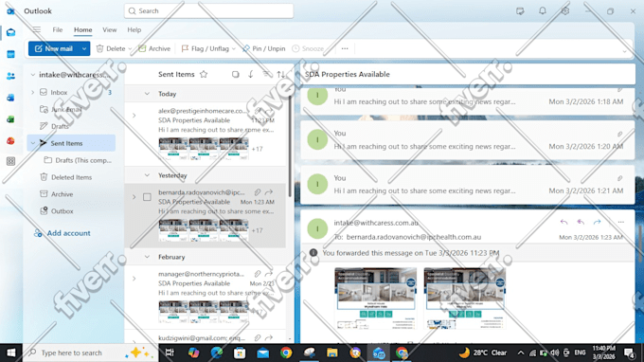The image size is (644, 362).
Task: Tick checkbox on bernarda.radovanovich message
Action: pyautogui.click(x=147, y=197)
